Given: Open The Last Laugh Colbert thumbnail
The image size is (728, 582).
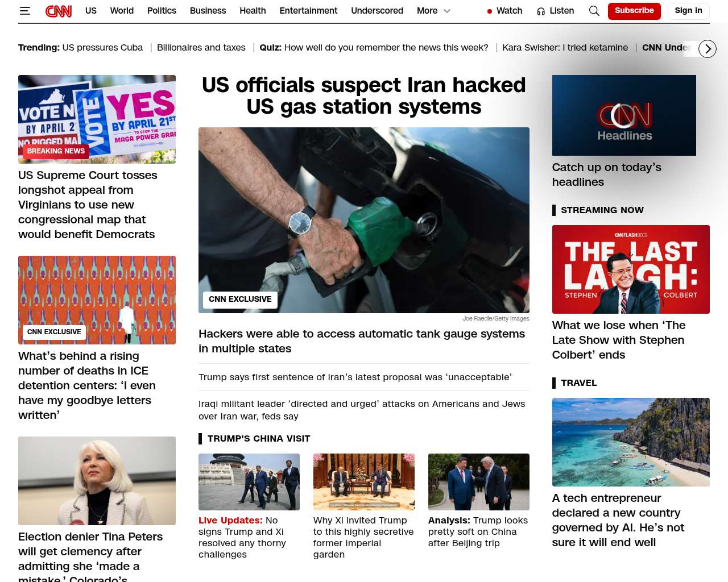Looking at the screenshot, I should point(631,269).
